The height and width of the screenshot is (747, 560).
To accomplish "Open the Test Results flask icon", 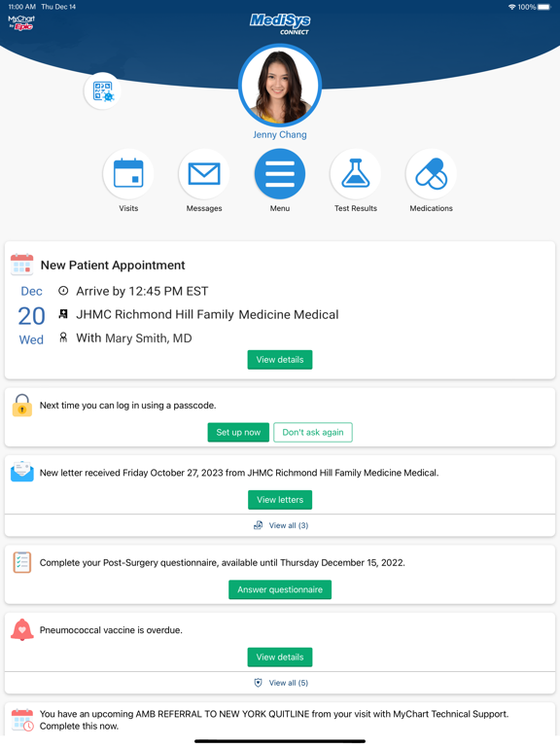I will click(355, 174).
